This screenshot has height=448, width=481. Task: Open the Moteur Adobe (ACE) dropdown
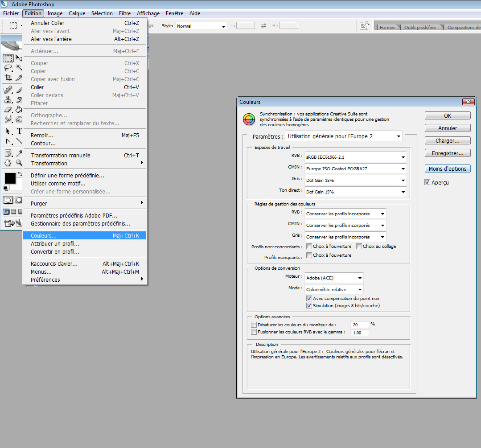coord(334,278)
